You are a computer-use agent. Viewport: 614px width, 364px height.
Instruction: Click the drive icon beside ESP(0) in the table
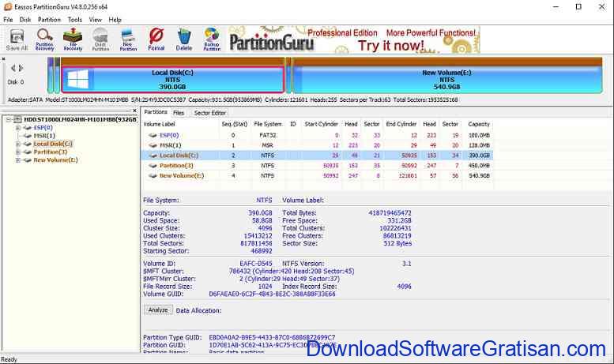click(153, 136)
